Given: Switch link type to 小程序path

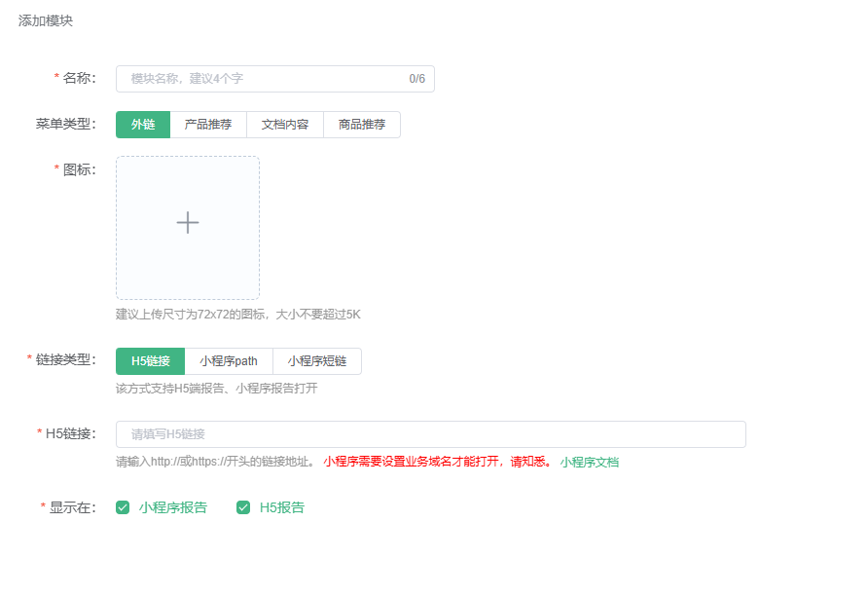Looking at the screenshot, I should pos(229,361).
